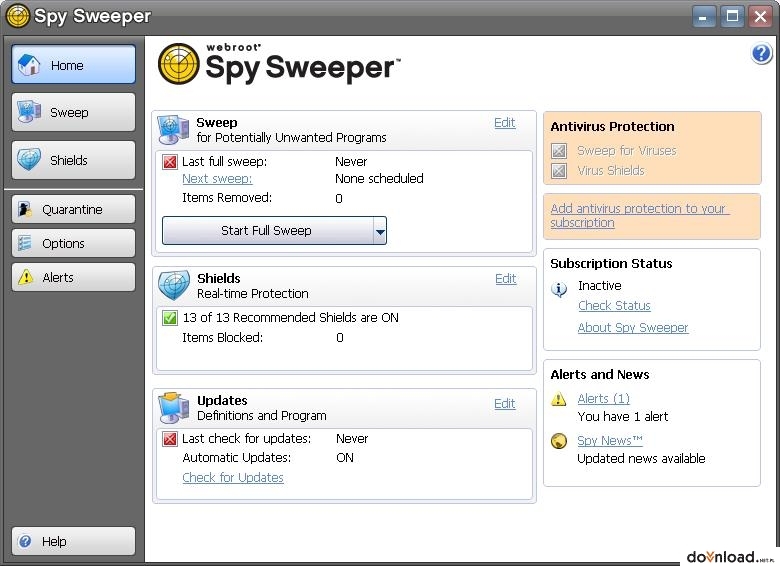Click red X beside Last check for updates

pos(170,439)
